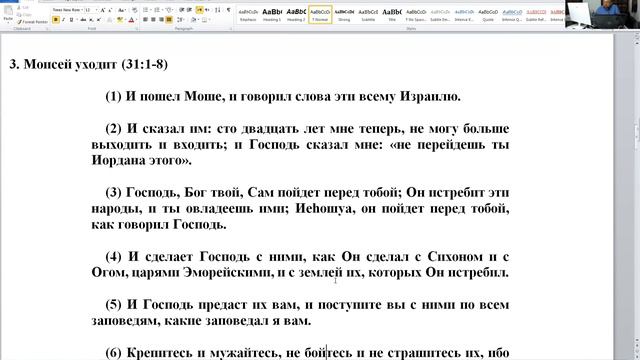Image resolution: width=640 pixels, height=360 pixels.
Task: Click the shading paint bucket icon
Action: (x=194, y=19)
